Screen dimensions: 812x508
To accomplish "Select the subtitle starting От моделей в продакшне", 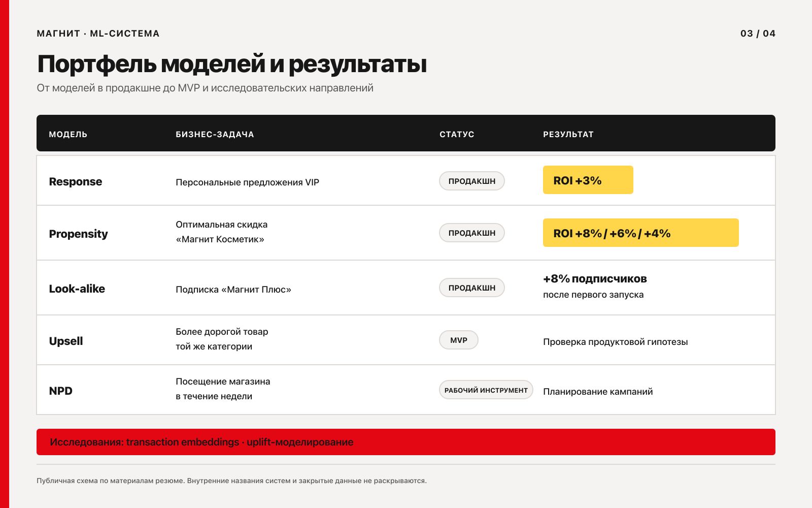I will click(205, 88).
